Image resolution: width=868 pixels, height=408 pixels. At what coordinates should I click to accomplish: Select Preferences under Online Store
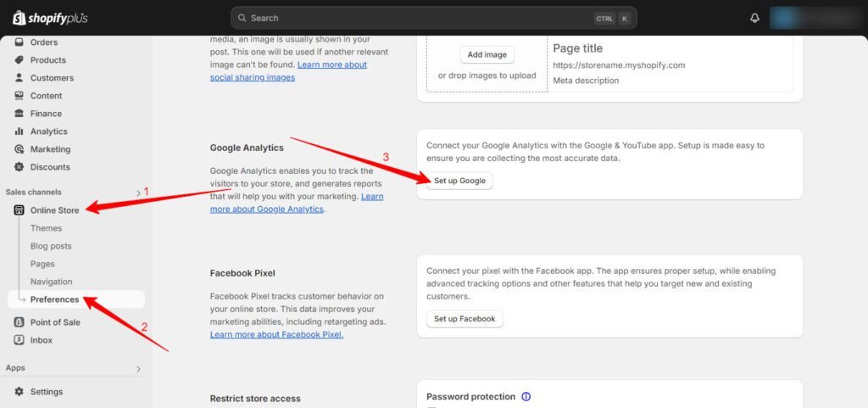(76, 299)
